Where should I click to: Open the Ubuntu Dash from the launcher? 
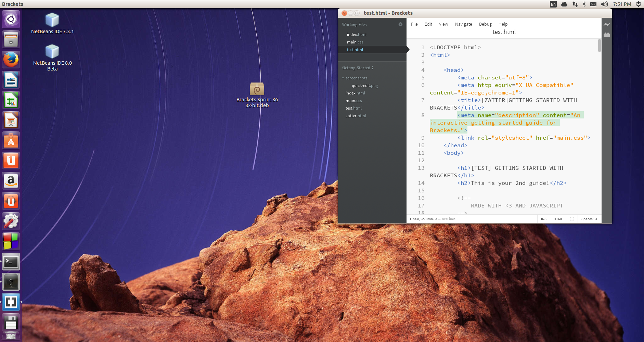tap(11, 19)
